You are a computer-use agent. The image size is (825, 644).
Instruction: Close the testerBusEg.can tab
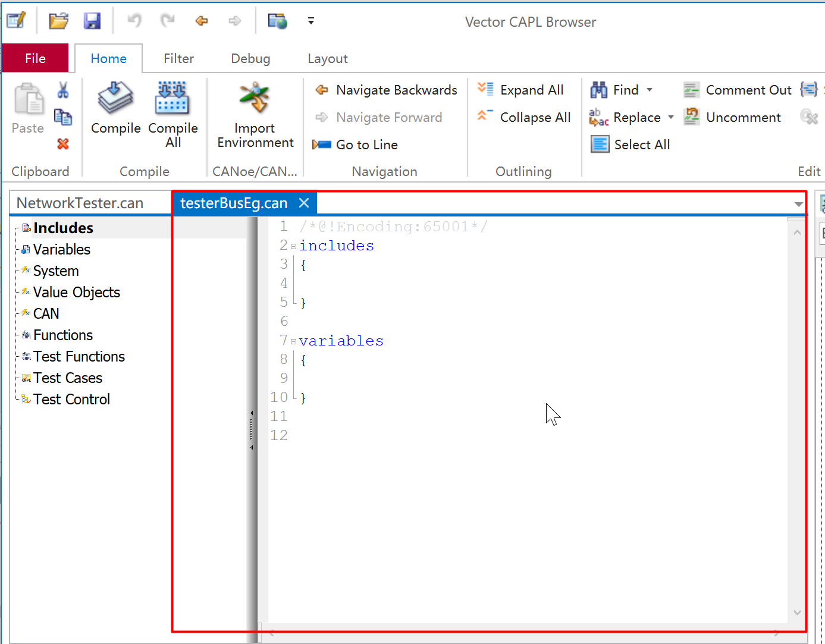tap(304, 203)
